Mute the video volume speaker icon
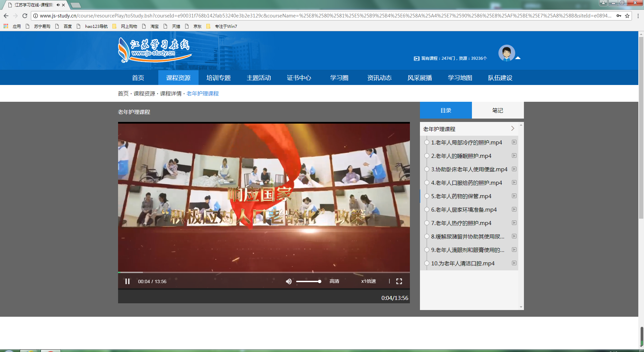The image size is (644, 352). 288,281
